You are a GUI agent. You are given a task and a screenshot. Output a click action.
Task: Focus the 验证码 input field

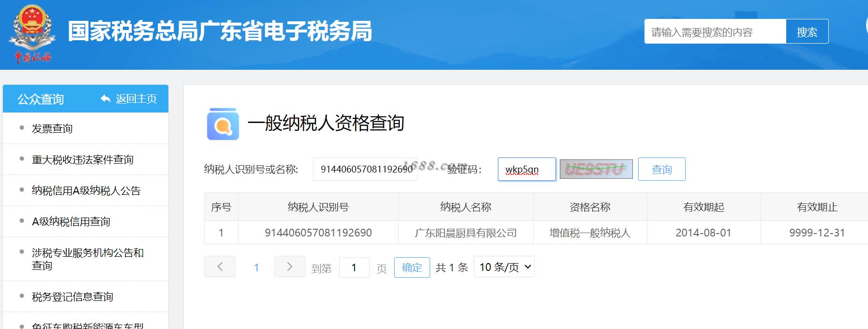point(527,169)
